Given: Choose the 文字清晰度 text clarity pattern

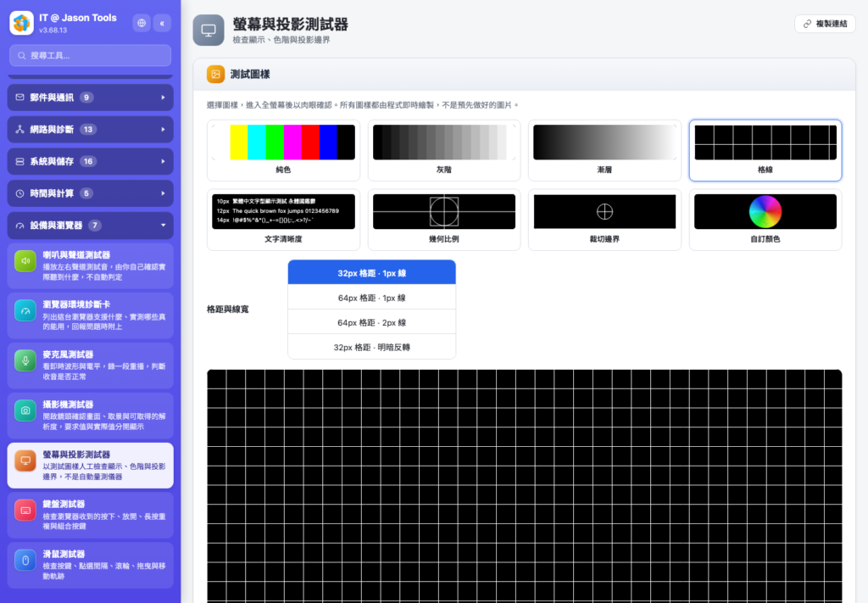Looking at the screenshot, I should pos(283,220).
